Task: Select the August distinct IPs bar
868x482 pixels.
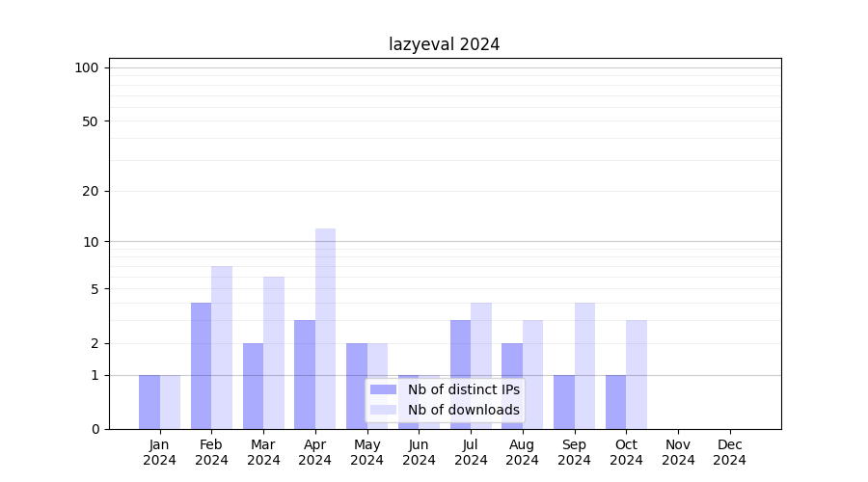Action: (512, 386)
